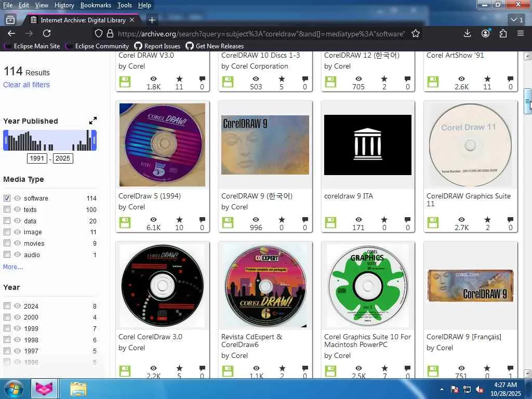
Task: Close the Internet Archive tab
Action: (132, 20)
